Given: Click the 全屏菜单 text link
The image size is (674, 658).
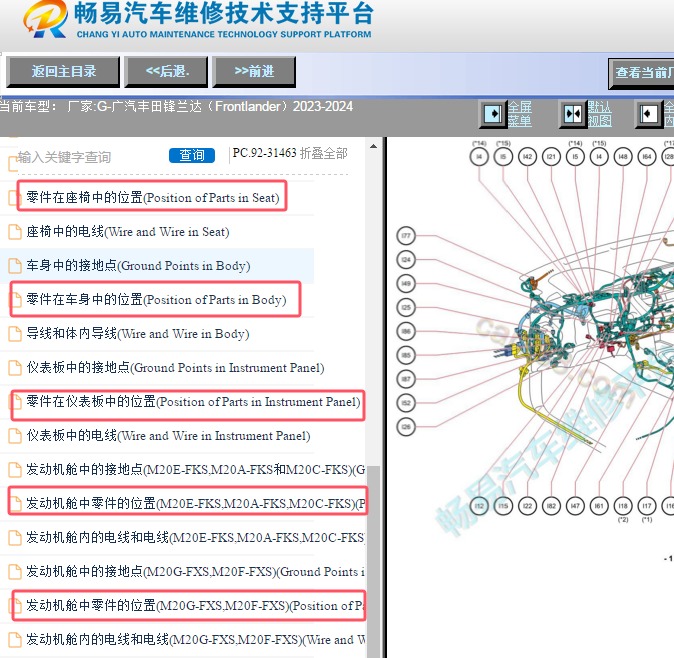Looking at the screenshot, I should point(520,114).
